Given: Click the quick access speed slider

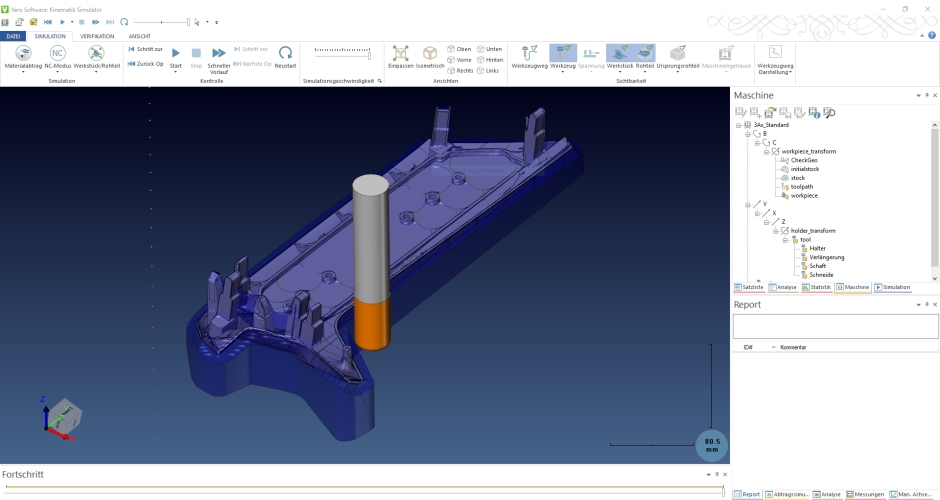Looking at the screenshot, I should pyautogui.click(x=161, y=22).
